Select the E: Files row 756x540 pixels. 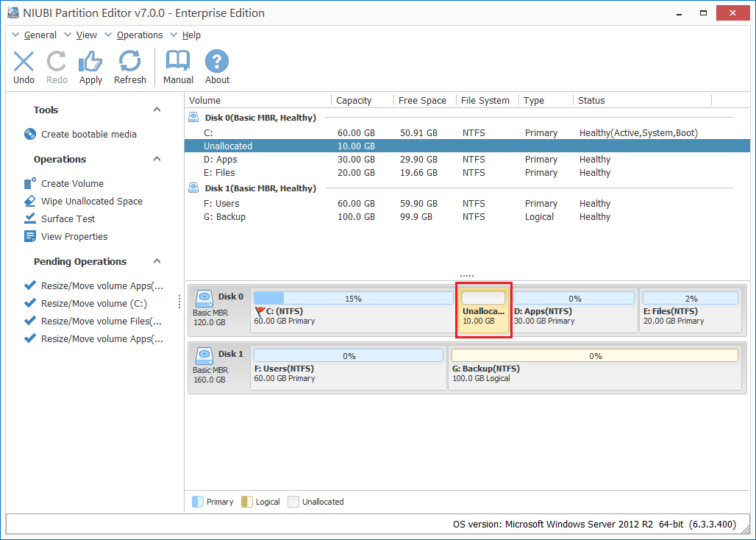[x=467, y=172]
